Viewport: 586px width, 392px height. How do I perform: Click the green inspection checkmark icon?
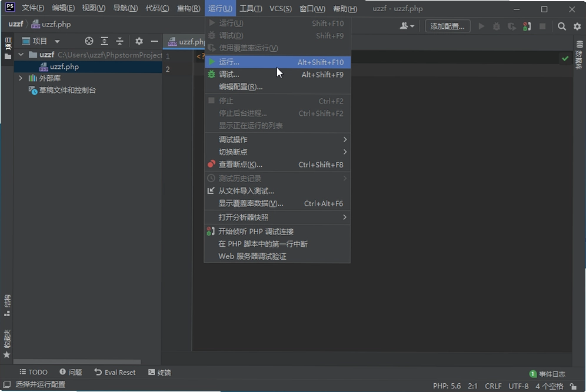tap(565, 58)
